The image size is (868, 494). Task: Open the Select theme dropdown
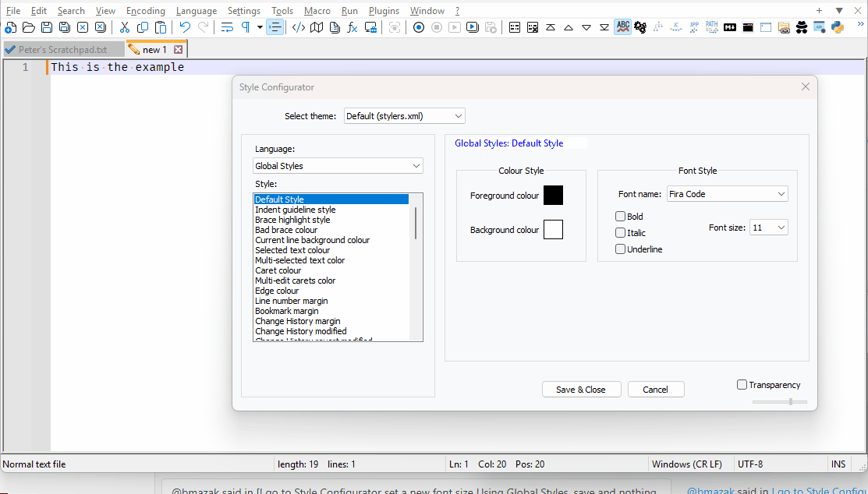[x=404, y=116]
